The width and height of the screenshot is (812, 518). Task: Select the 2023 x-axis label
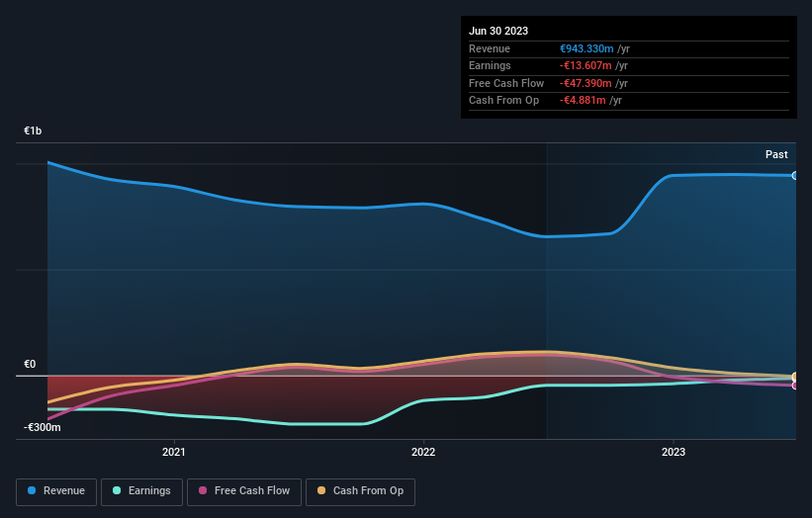[674, 452]
